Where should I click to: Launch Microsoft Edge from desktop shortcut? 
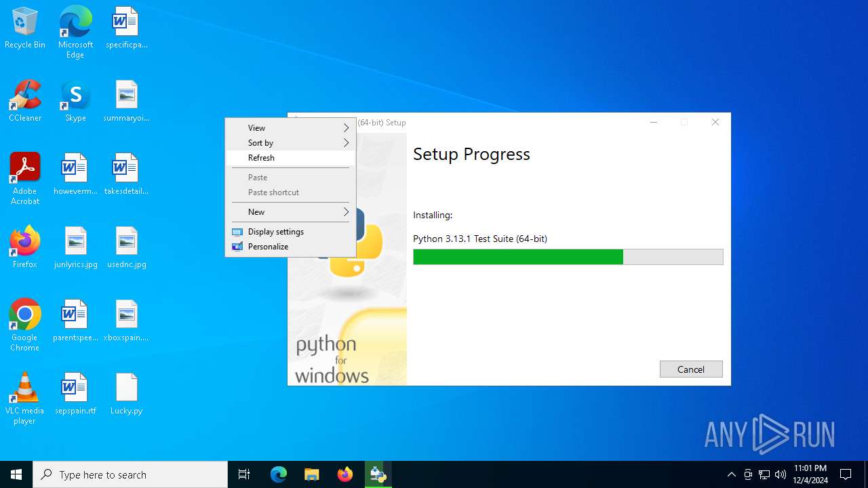pos(75,33)
